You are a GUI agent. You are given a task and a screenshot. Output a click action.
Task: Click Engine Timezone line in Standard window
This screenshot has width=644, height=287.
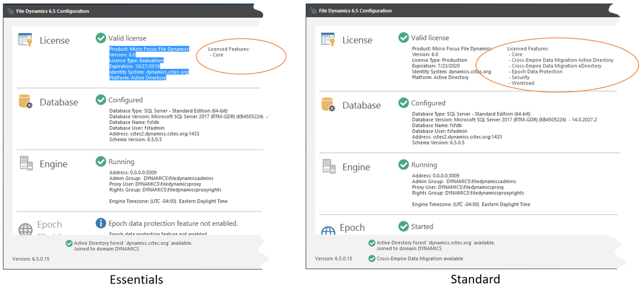(471, 204)
